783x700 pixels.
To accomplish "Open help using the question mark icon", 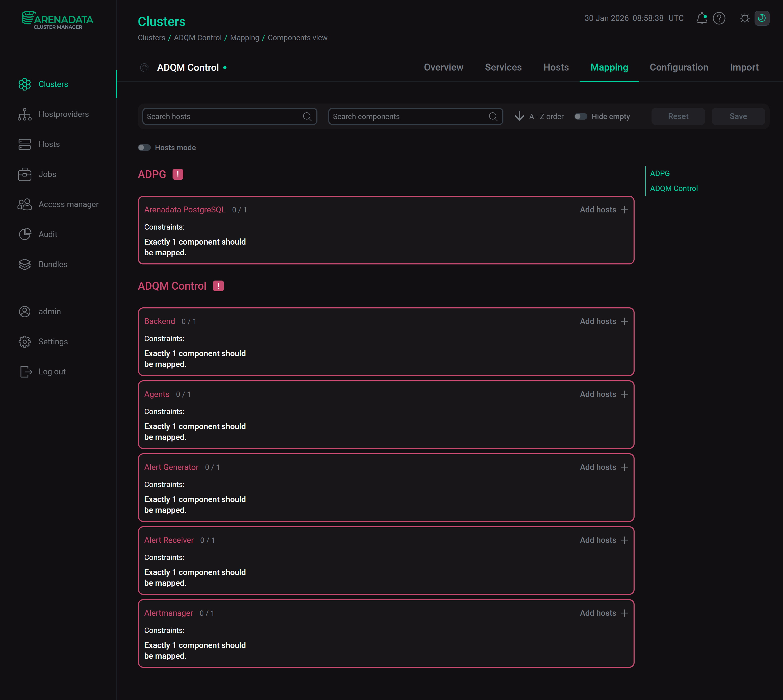I will 719,18.
